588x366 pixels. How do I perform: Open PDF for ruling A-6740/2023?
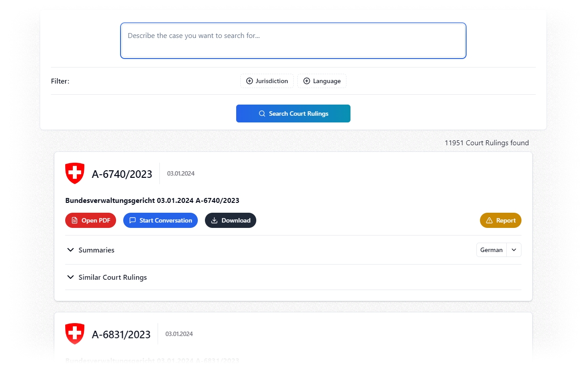(x=91, y=220)
